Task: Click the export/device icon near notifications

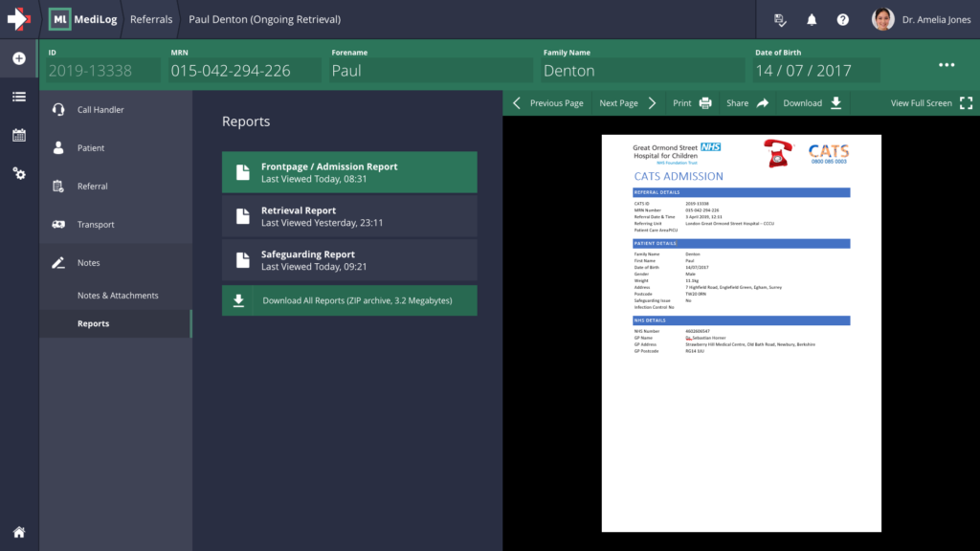Action: tap(780, 18)
